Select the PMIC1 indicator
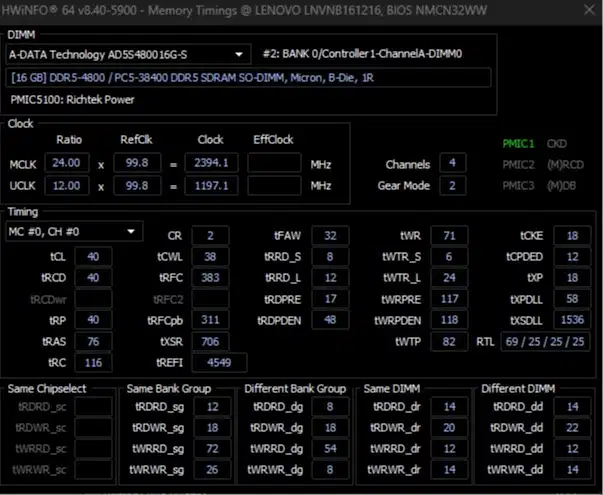Viewport: 603px width, 495px height. [518, 143]
